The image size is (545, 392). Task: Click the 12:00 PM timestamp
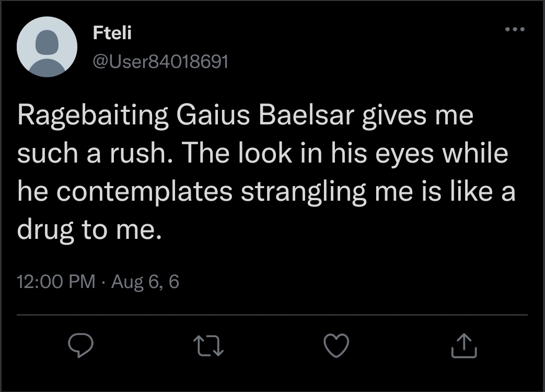[56, 282]
